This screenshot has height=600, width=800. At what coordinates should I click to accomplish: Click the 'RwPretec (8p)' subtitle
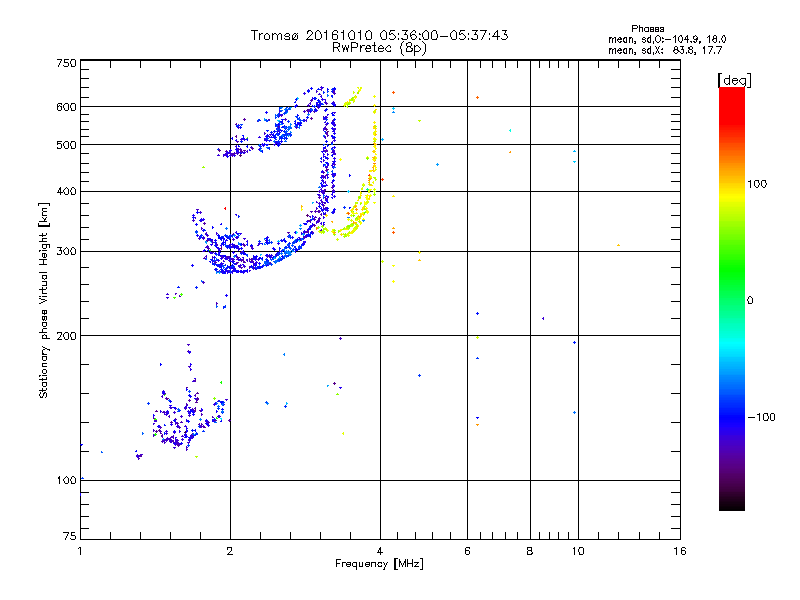click(x=379, y=48)
